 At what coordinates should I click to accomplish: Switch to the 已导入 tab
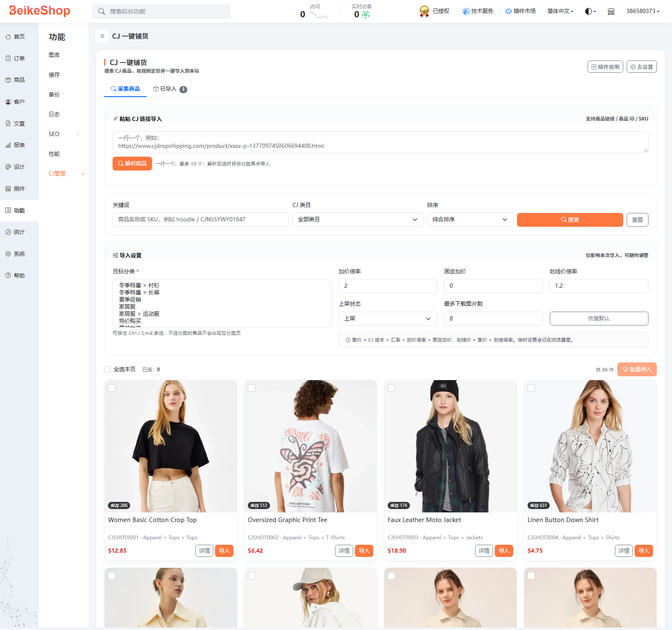[x=170, y=89]
